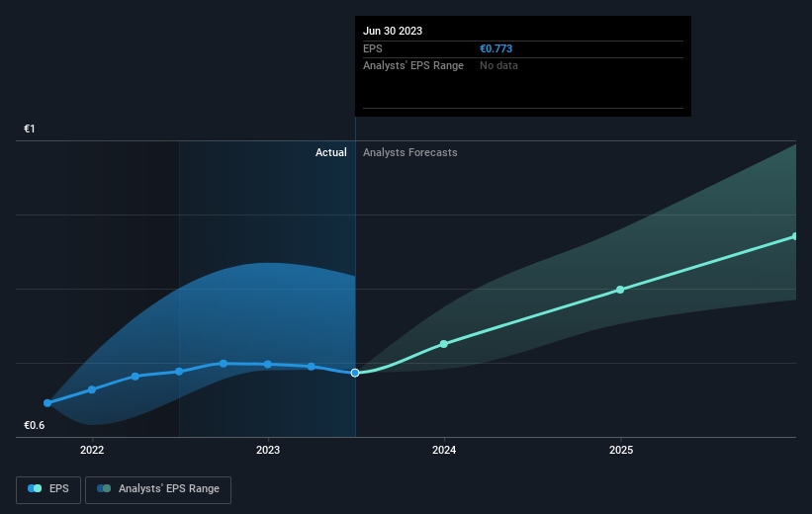The image size is (812, 514).
Task: Select the Jun 30 2023 EPS data point
Action: coord(355,373)
